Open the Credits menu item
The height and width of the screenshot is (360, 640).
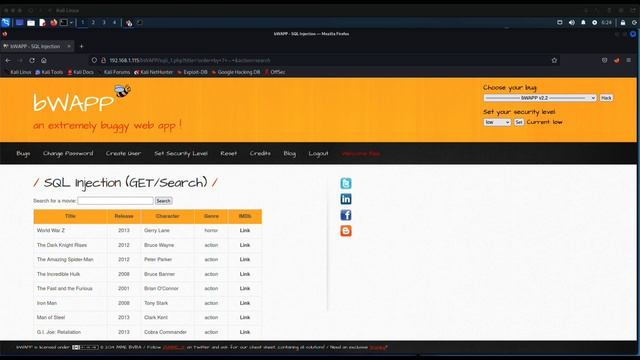tap(260, 153)
